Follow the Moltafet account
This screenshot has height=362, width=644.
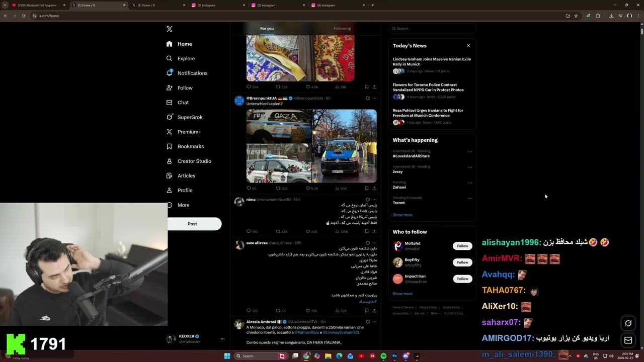[462, 246]
